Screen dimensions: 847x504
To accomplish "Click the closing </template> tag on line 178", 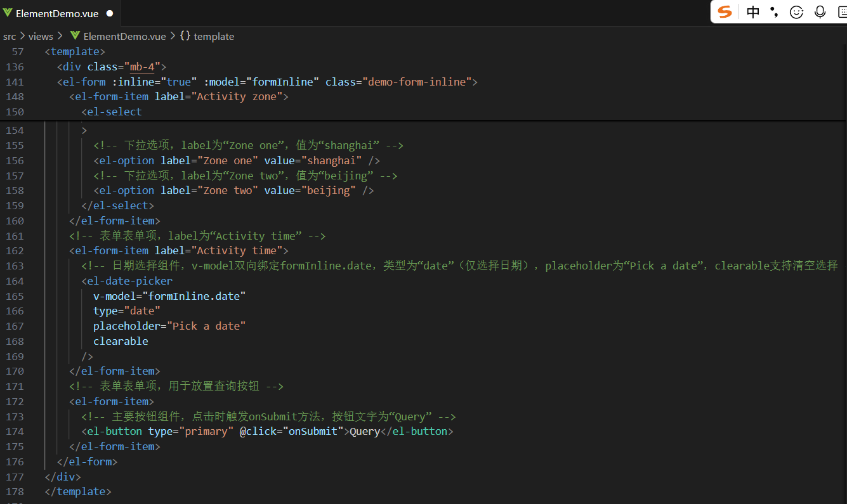I will [x=78, y=491].
